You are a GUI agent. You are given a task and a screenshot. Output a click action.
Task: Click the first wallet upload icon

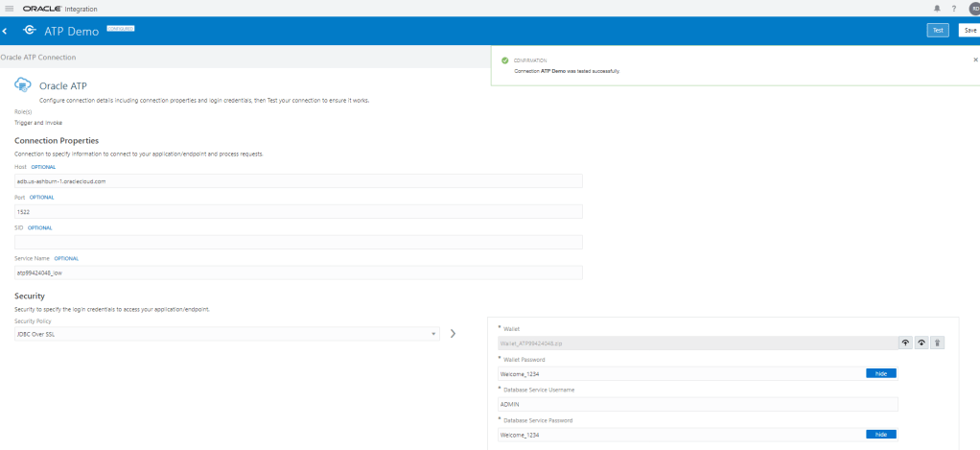pyautogui.click(x=905, y=343)
